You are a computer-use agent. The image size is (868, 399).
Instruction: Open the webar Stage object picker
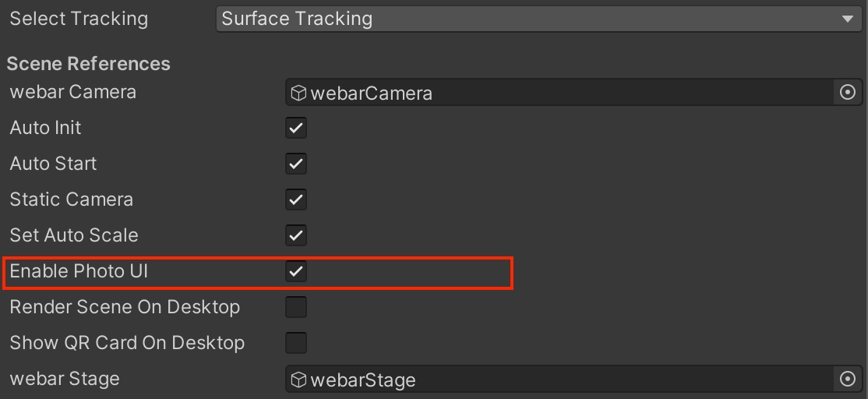(848, 380)
